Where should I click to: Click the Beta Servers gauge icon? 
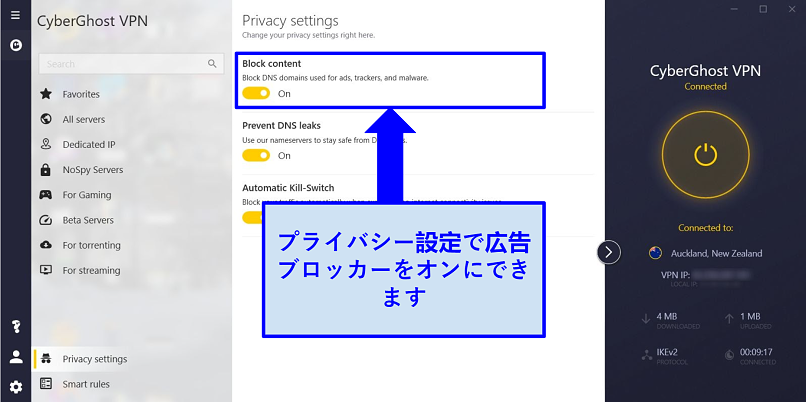click(x=46, y=220)
